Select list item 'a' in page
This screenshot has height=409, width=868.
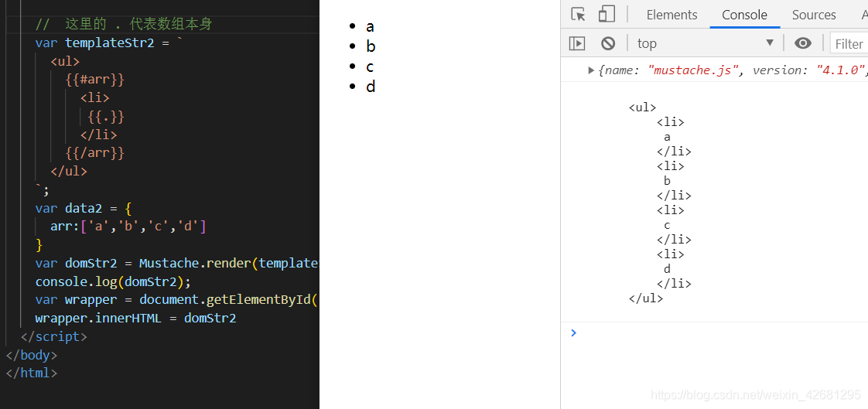click(371, 26)
